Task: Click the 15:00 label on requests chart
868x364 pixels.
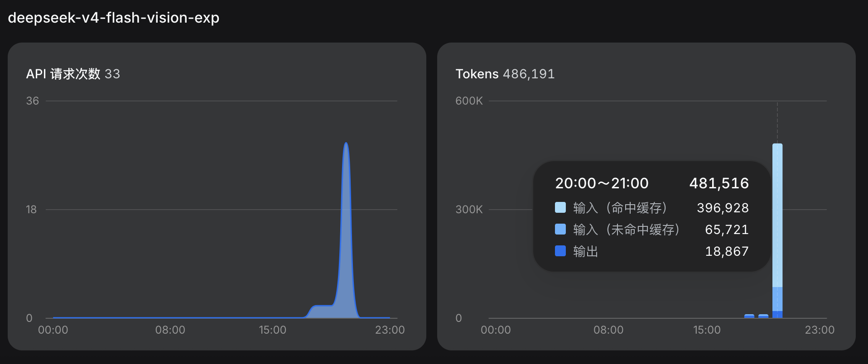Action: (273, 330)
